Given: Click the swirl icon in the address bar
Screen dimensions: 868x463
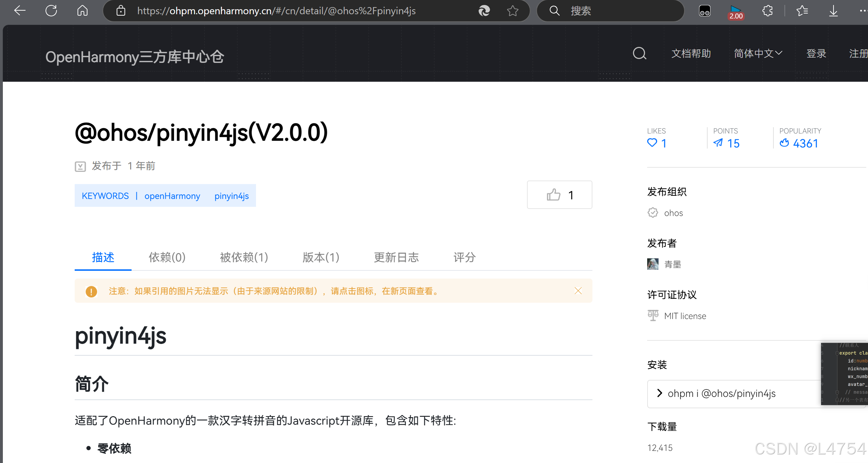Looking at the screenshot, I should click(x=484, y=11).
